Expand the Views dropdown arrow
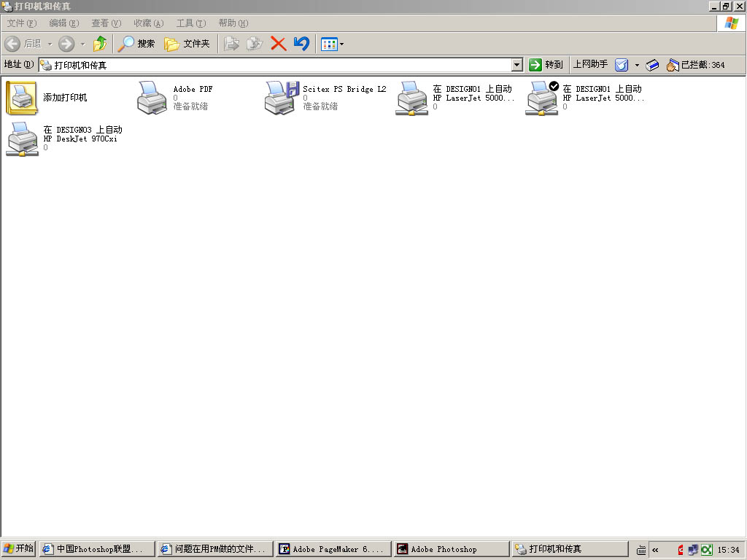This screenshot has width=747, height=560. click(x=341, y=44)
